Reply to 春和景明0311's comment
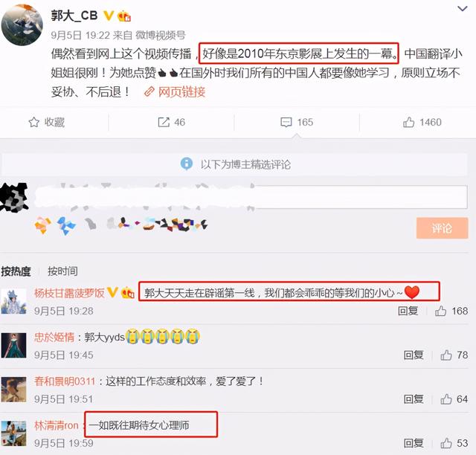The height and width of the screenshot is (455, 476). point(414,399)
